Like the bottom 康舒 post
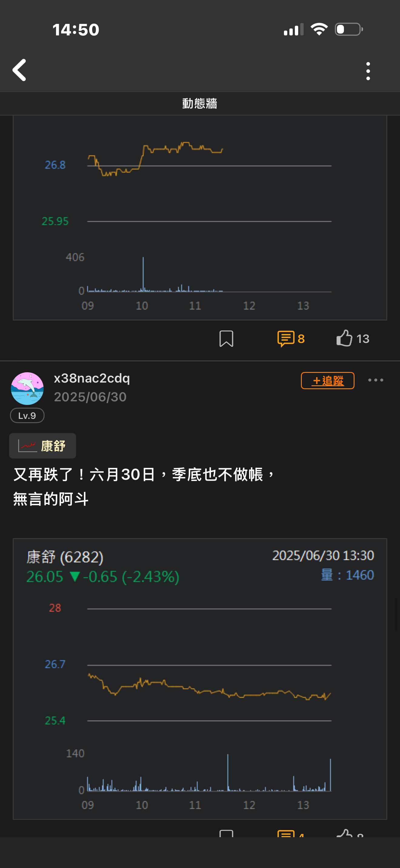The height and width of the screenshot is (868, 400). coord(350,833)
